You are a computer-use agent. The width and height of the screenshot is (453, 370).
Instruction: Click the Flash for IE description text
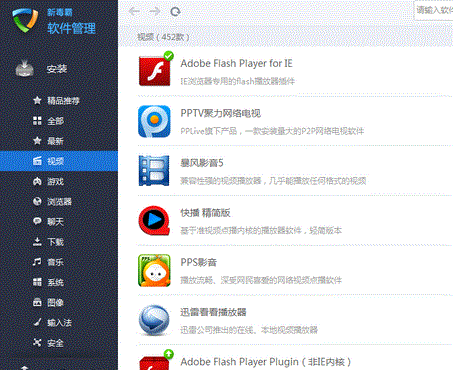coord(238,81)
